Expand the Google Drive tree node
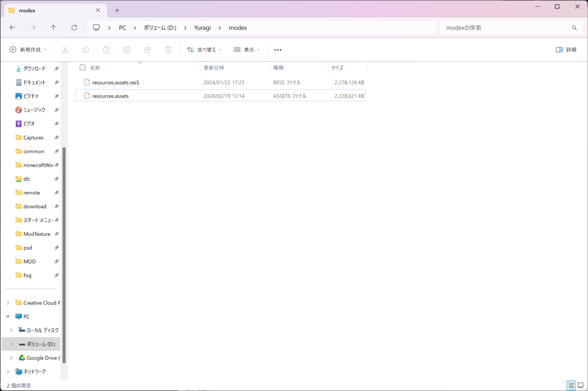Image resolution: width=588 pixels, height=391 pixels. (x=11, y=358)
